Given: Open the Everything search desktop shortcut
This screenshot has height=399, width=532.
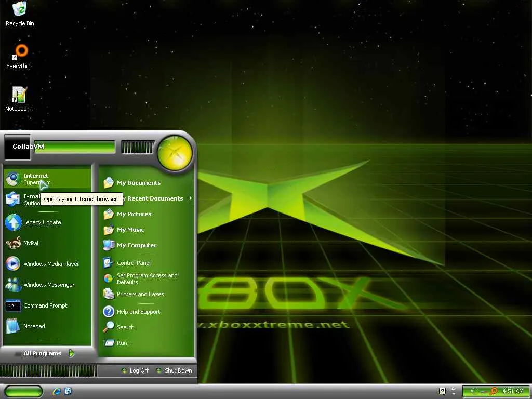Looking at the screenshot, I should click(20, 57).
